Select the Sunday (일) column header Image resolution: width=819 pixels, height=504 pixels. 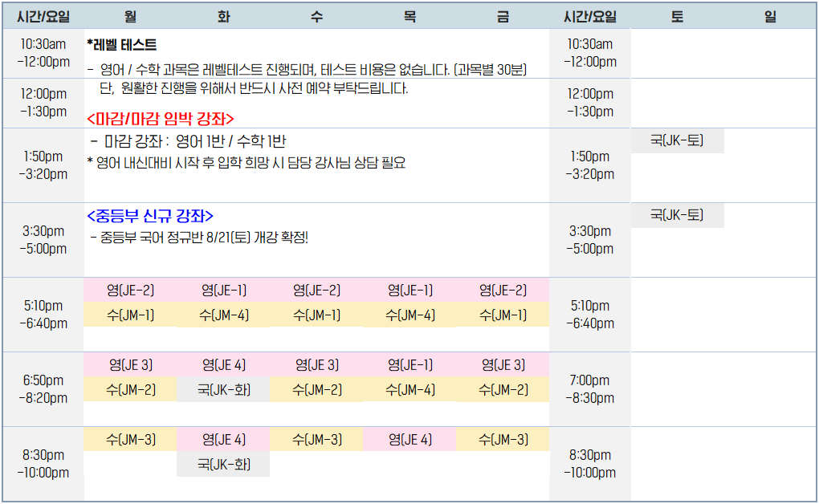tap(770, 16)
